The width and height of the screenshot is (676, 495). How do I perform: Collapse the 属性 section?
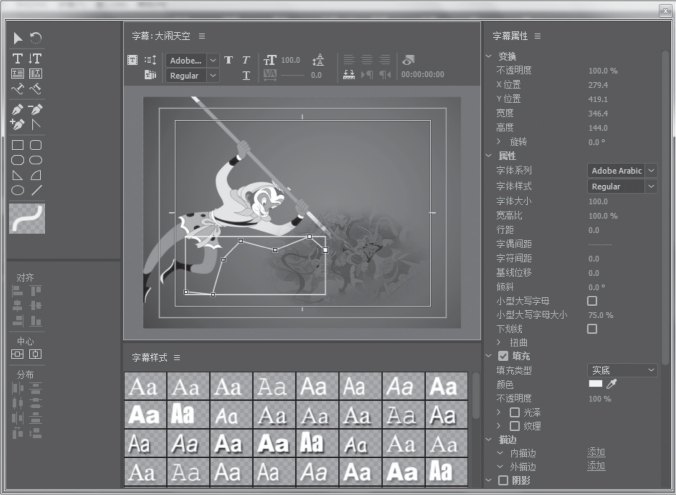[x=488, y=156]
